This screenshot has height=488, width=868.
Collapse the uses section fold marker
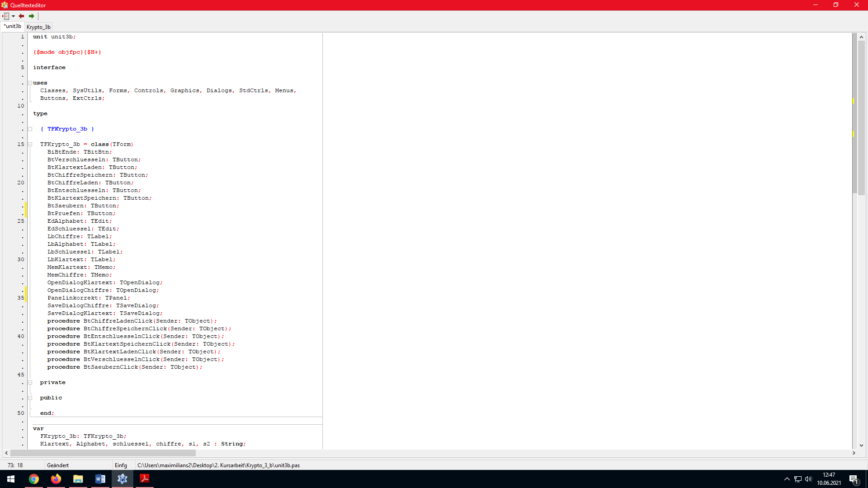point(30,83)
